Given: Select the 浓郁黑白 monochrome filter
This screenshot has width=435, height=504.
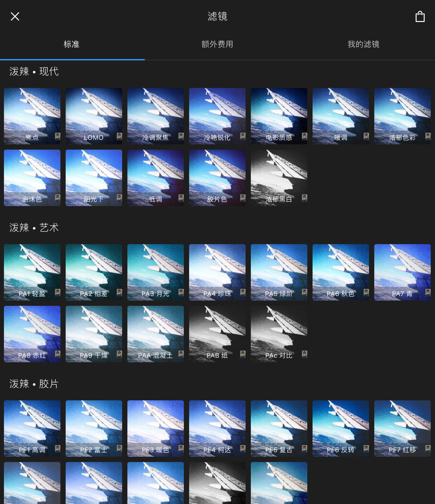Looking at the screenshot, I should point(279,178).
